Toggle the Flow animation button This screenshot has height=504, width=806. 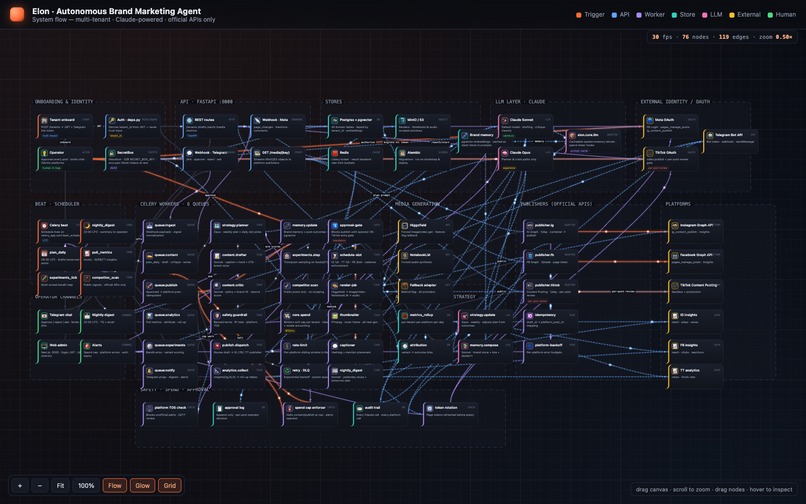[115, 485]
